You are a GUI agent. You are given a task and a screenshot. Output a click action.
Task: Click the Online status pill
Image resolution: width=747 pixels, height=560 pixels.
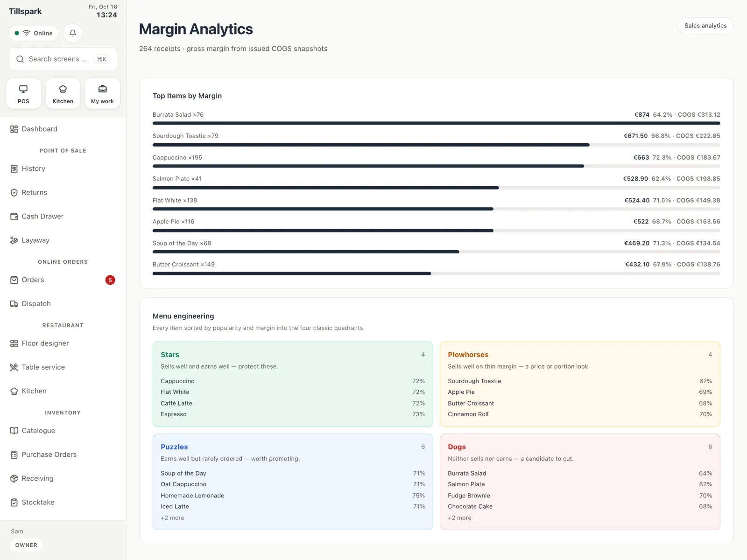[x=34, y=33]
